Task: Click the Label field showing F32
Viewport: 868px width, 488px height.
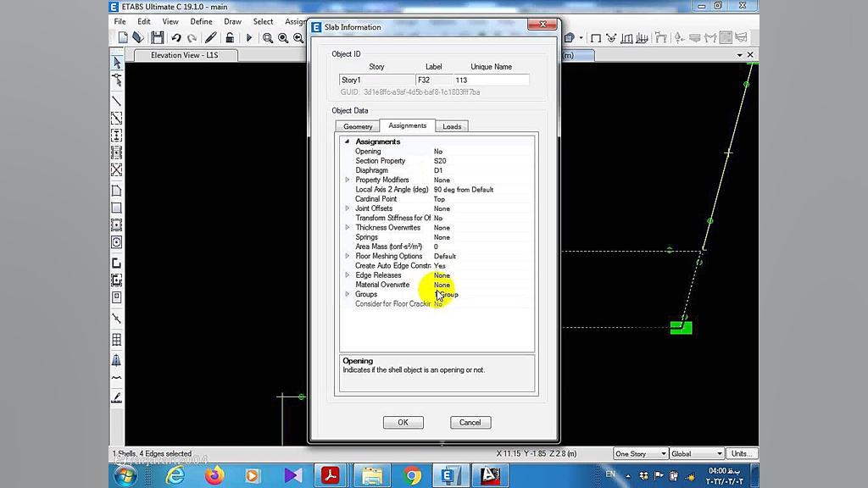Action: coord(434,80)
